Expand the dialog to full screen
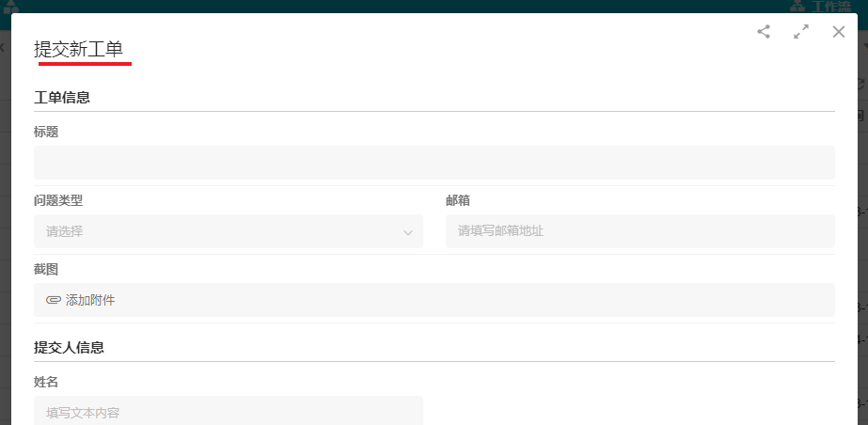This screenshot has width=868, height=425. point(801,32)
